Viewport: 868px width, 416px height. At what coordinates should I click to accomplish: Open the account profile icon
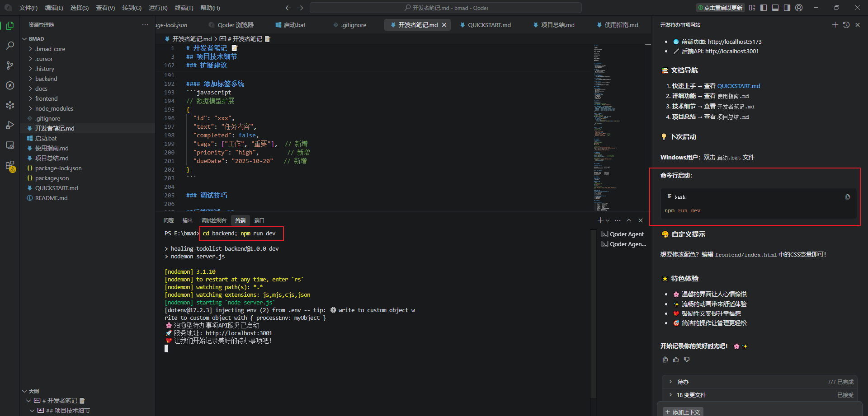(x=799, y=8)
